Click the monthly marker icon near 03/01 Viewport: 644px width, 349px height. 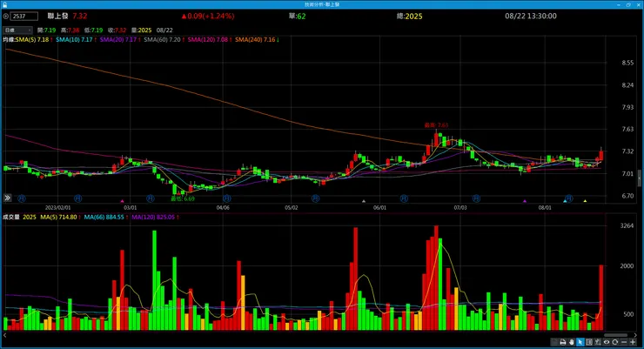151,198
